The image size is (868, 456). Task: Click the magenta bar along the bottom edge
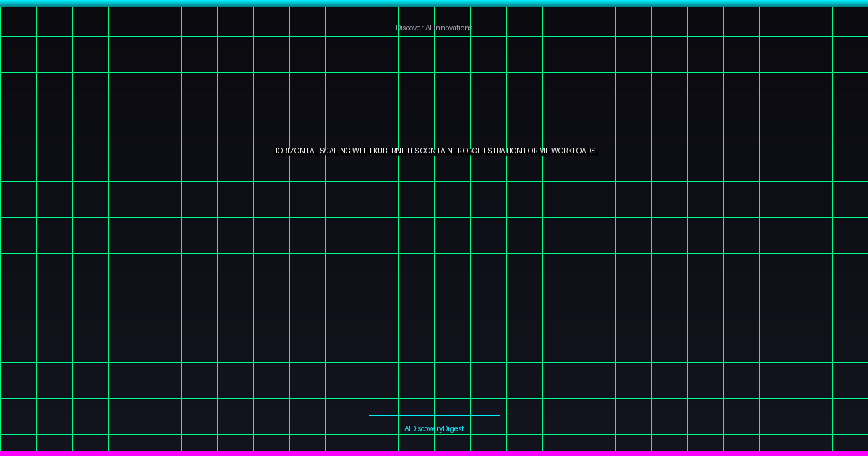tap(434, 453)
